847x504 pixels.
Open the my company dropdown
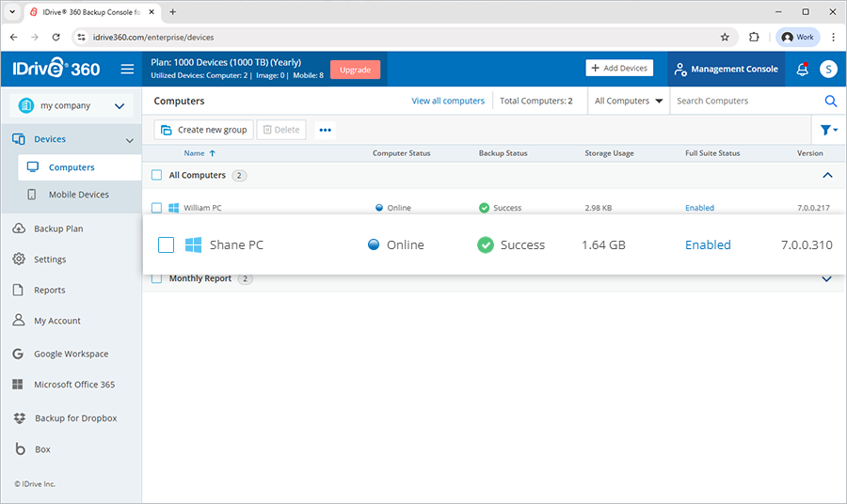point(72,105)
